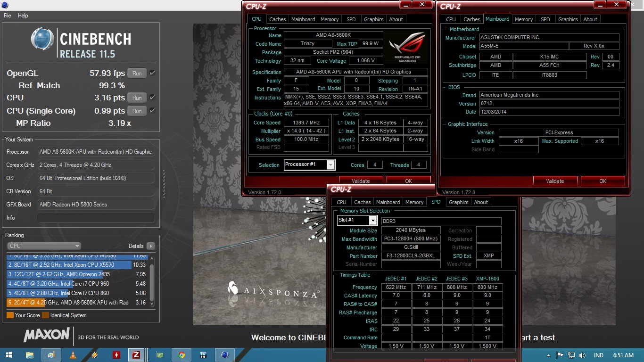Toggle the OpenGL test checkbox
644x362 pixels.
coord(152,74)
